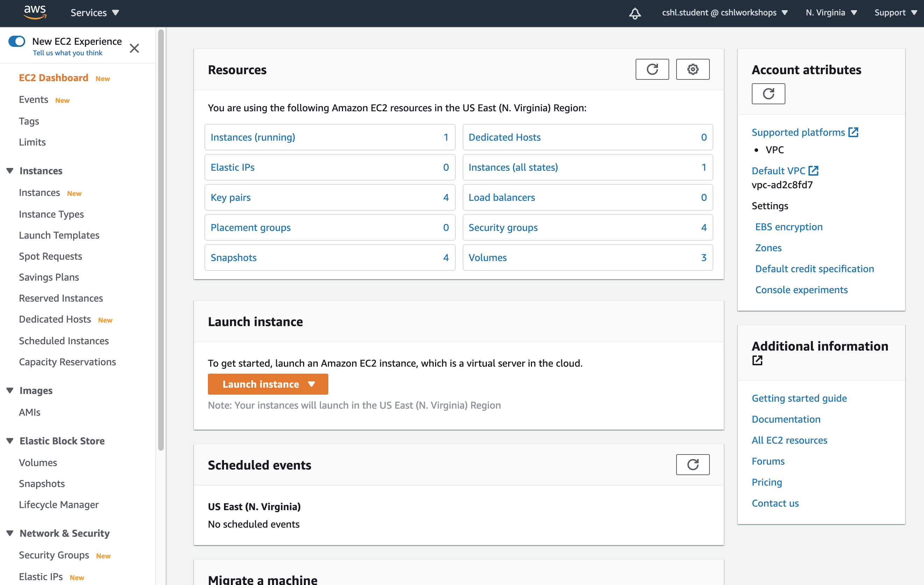
Task: Toggle off the New EC2 Experience
Action: (x=17, y=41)
